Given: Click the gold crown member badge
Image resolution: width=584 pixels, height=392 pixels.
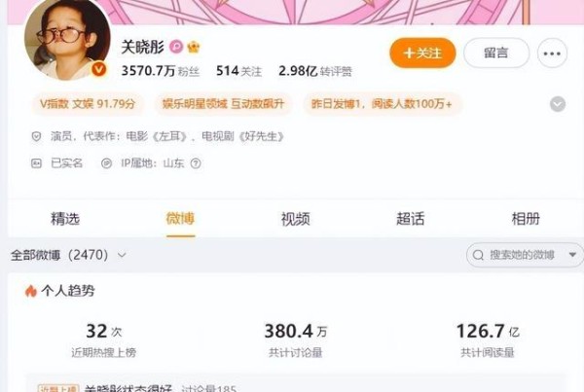Looking at the screenshot, I should [x=194, y=47].
